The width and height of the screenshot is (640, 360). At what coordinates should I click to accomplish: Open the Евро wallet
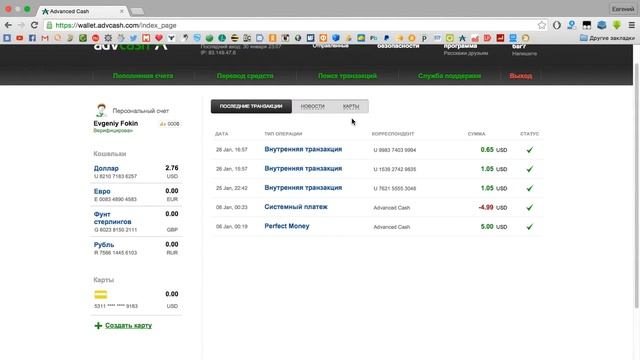pyautogui.click(x=102, y=191)
